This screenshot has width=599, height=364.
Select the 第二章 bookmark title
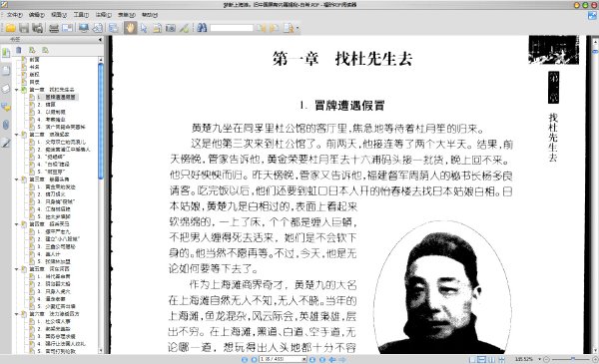(x=49, y=135)
